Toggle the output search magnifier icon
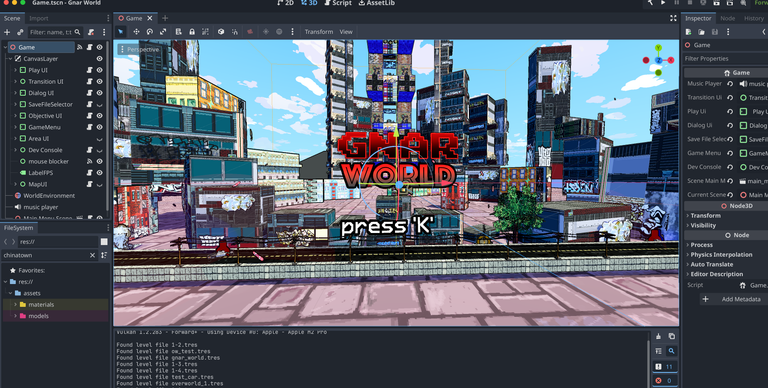 672,351
